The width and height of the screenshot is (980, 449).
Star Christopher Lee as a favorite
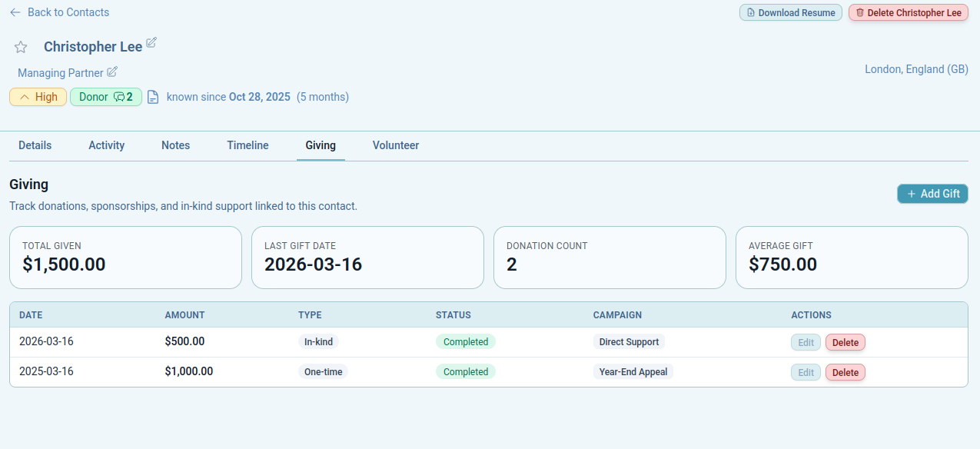point(21,48)
